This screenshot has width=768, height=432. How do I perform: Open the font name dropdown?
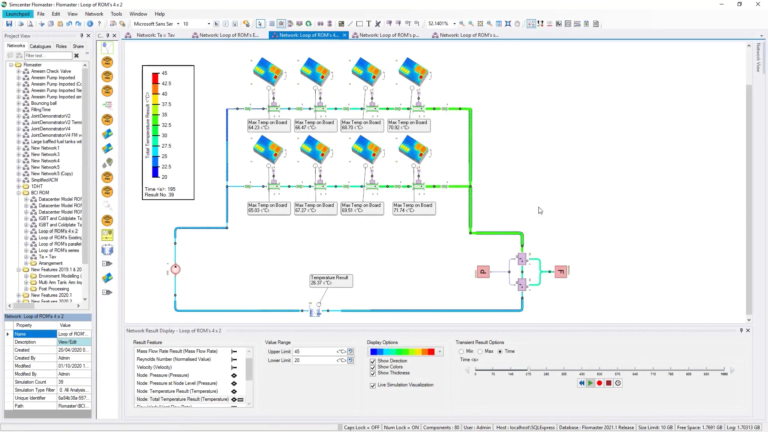click(178, 24)
